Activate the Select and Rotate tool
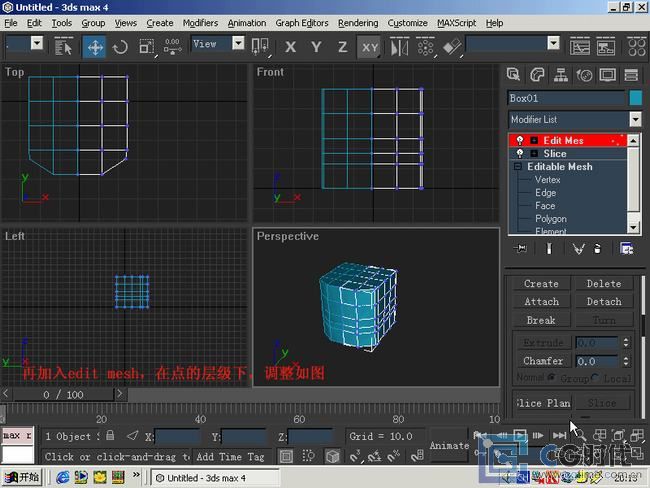Image resolution: width=650 pixels, height=488 pixels. coord(120,47)
